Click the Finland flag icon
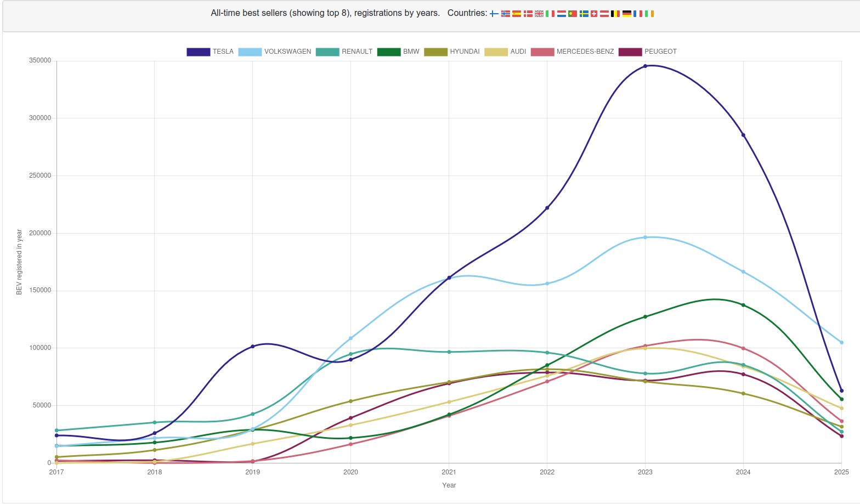 [x=494, y=14]
